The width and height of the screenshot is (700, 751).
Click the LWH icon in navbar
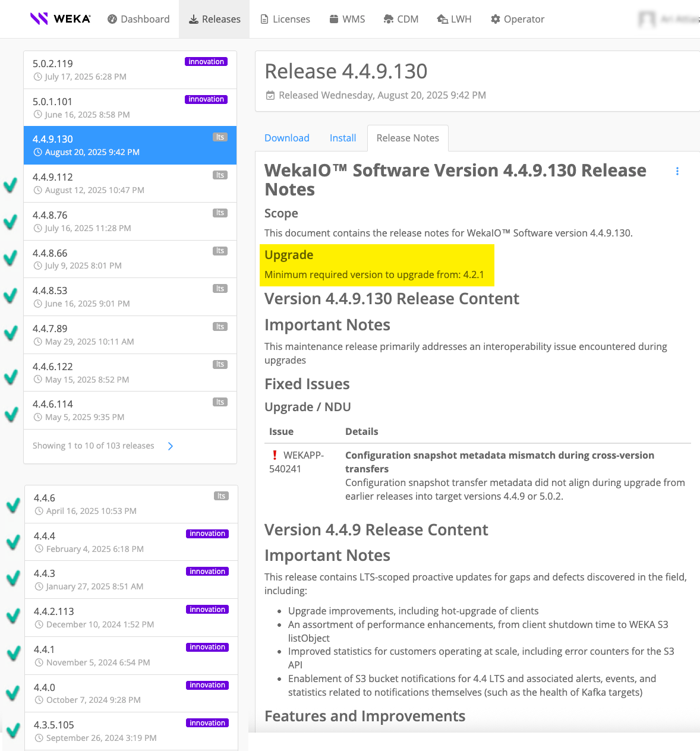[x=442, y=19]
